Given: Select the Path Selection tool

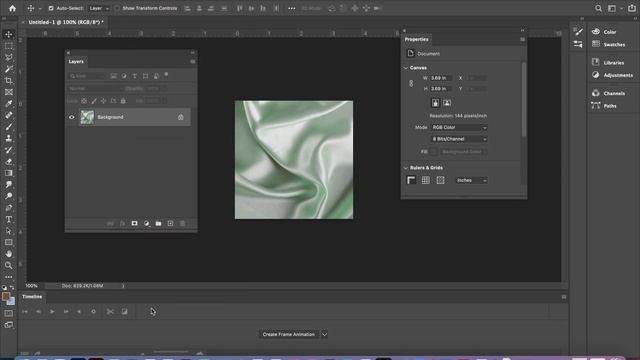Looking at the screenshot, I should (x=9, y=231).
